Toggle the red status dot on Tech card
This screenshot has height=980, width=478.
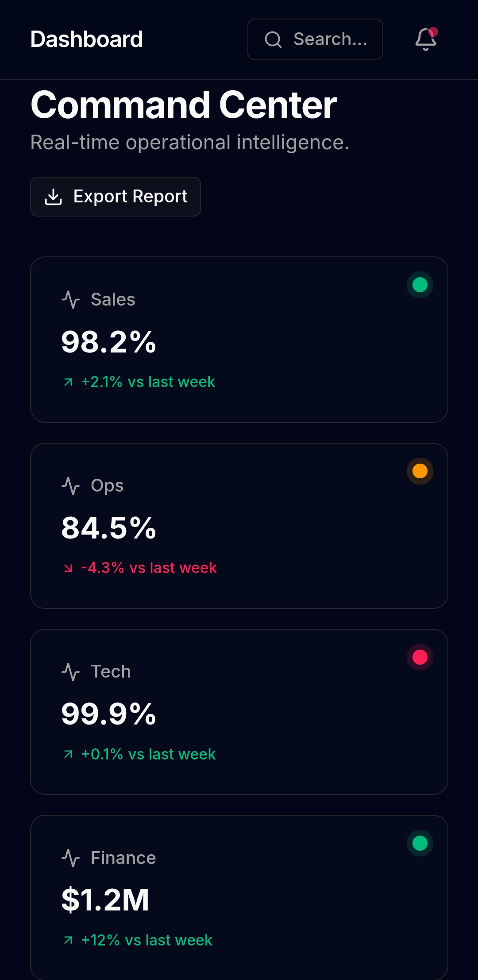419,657
